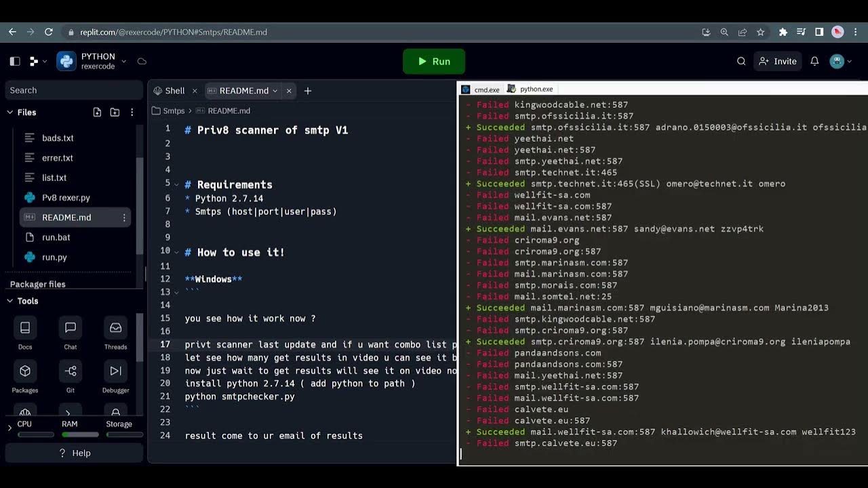Open the README.md row options menu
Screen dimensions: 868x488
(124, 218)
